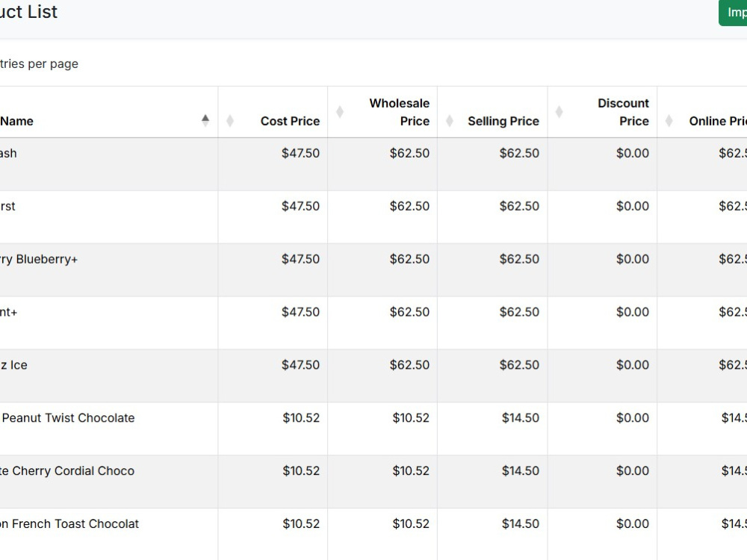
Task: Click $10.52 cost price in Peanut Twist row
Action: click(301, 417)
